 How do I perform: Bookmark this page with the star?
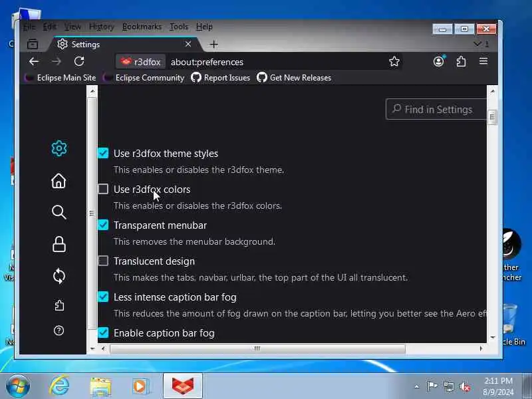[x=394, y=61]
